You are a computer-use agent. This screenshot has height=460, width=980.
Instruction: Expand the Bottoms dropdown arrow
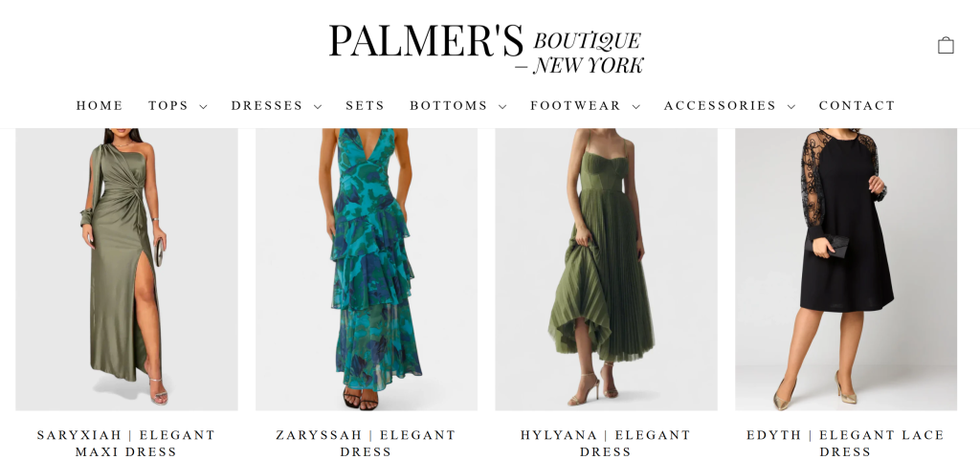(502, 107)
